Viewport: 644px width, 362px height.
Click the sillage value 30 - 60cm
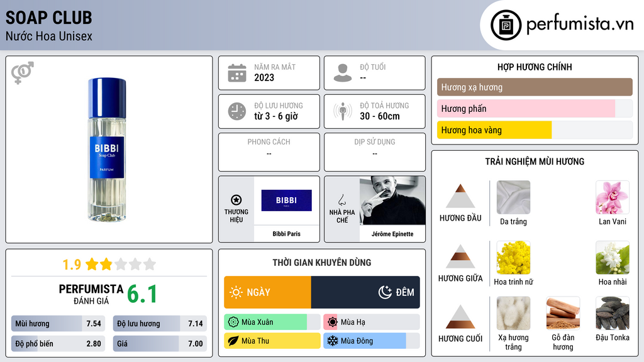coord(380,116)
